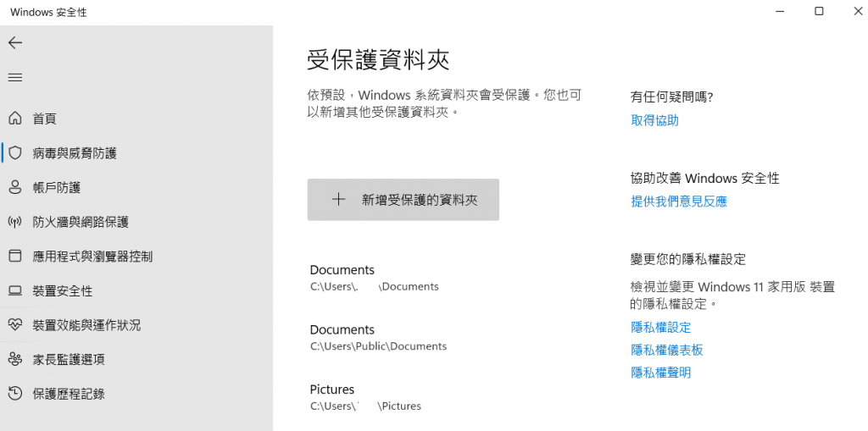Viewport: 868px width, 431px height.
Task: Click the person account protection icon
Action: pos(15,188)
